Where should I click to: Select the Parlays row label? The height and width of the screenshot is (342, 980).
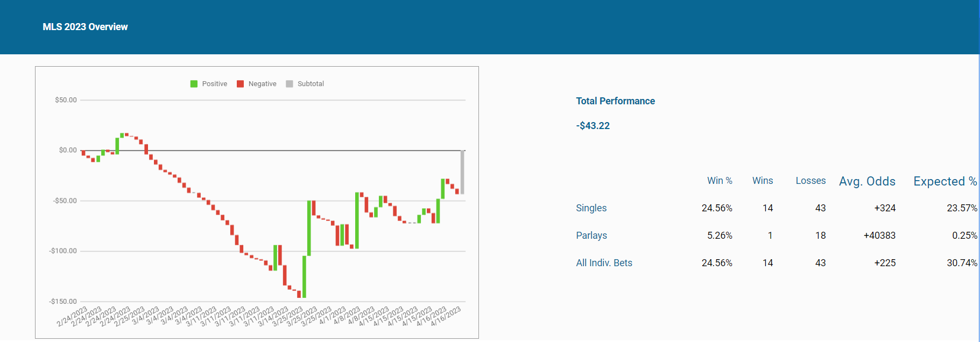pos(591,236)
